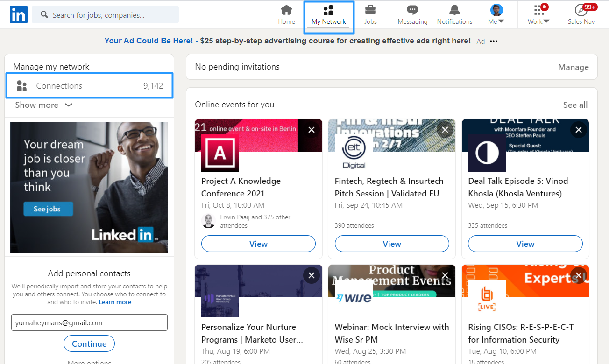Viewport: 609px width, 364px height.
Task: Dismiss the Deal Talk Episode 5 event card
Action: pyautogui.click(x=579, y=130)
